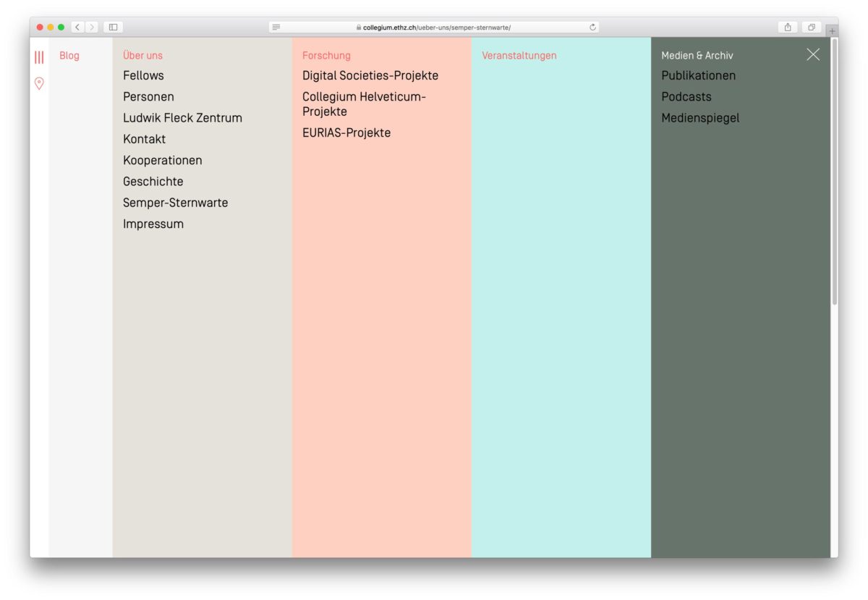Open the Semper-Sternwarte link
The height and width of the screenshot is (600, 868).
pyautogui.click(x=175, y=203)
